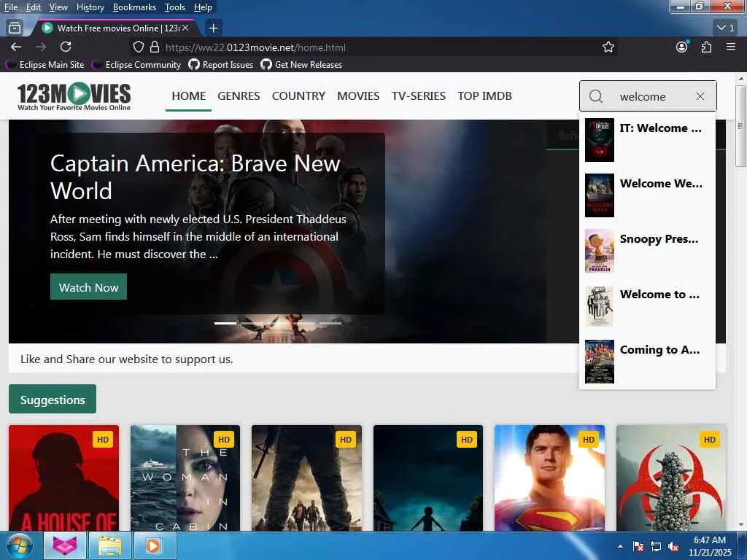Click the page vertical scrollbar thumb
The width and height of the screenshot is (747, 560).
pos(740,125)
